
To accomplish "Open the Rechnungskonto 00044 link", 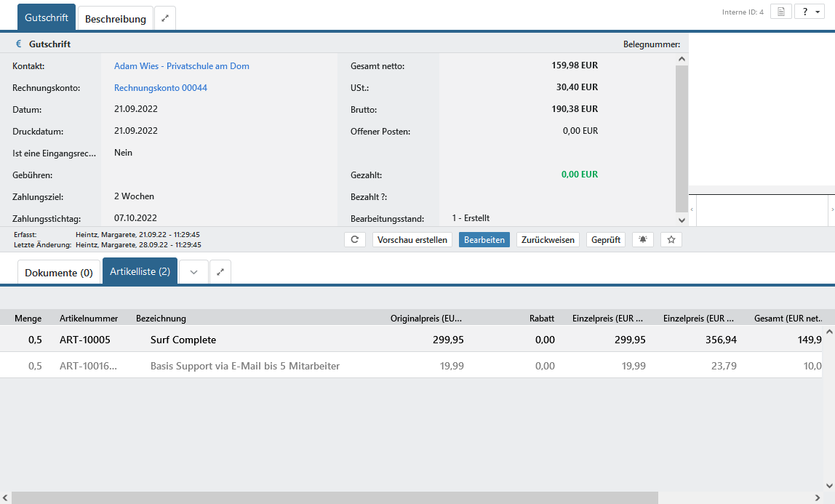I will click(x=160, y=88).
